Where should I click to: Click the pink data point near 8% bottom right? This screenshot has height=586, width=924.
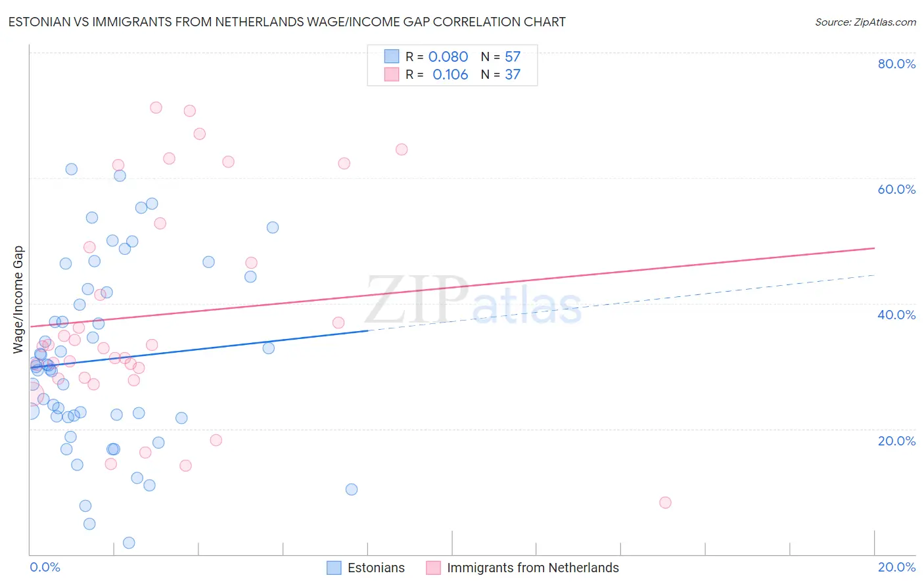pos(665,503)
